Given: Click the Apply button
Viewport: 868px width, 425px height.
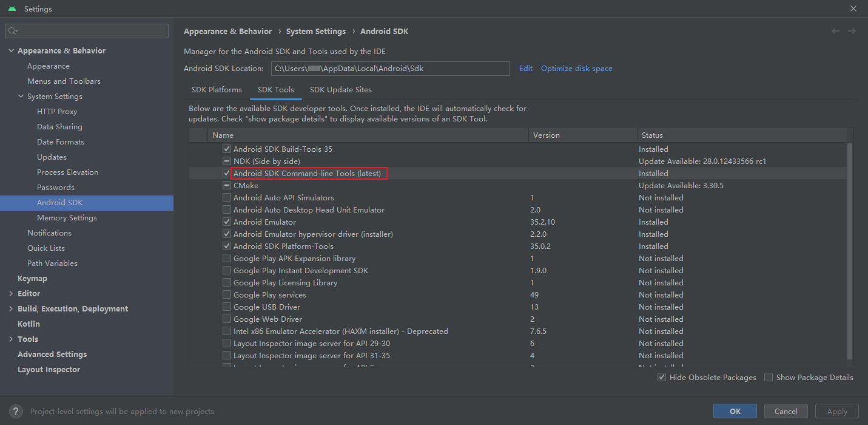Looking at the screenshot, I should click(837, 411).
